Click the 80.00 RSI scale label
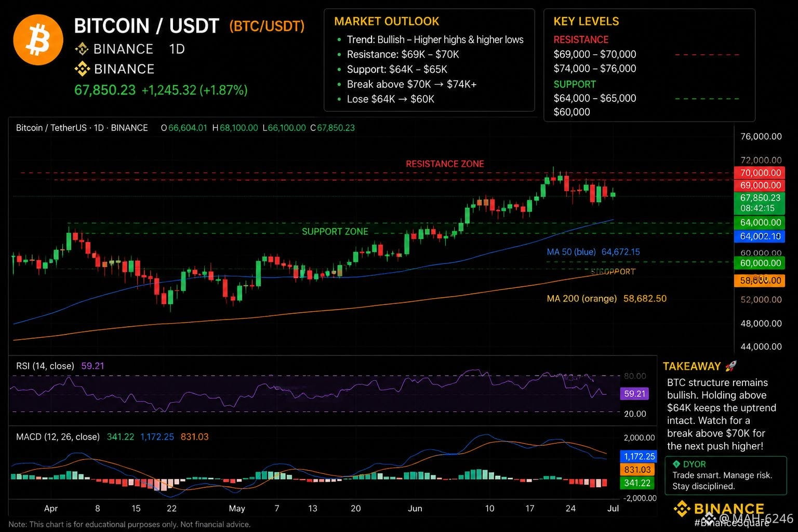The width and height of the screenshot is (798, 532). pyautogui.click(x=635, y=376)
